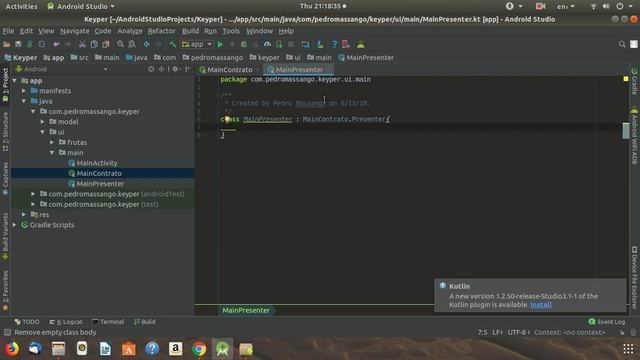Click Project panel settings gear icon
The image size is (640, 360).
[x=175, y=69]
